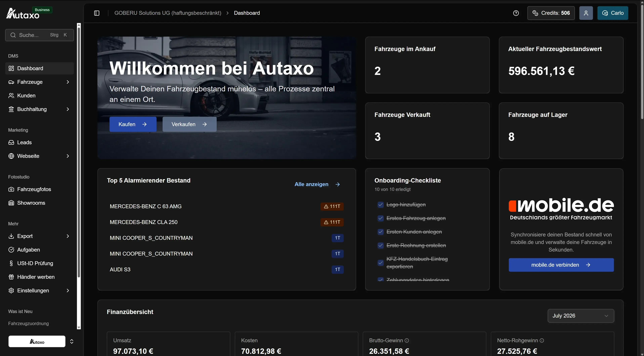Click the 1T badge on AUDI S3
Viewport: 644px width, 356px height.
pos(337,270)
